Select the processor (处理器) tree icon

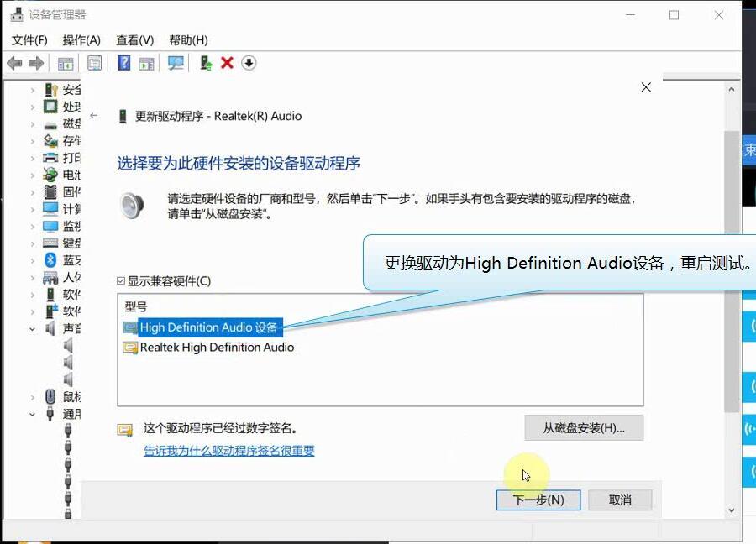pyautogui.click(x=50, y=107)
